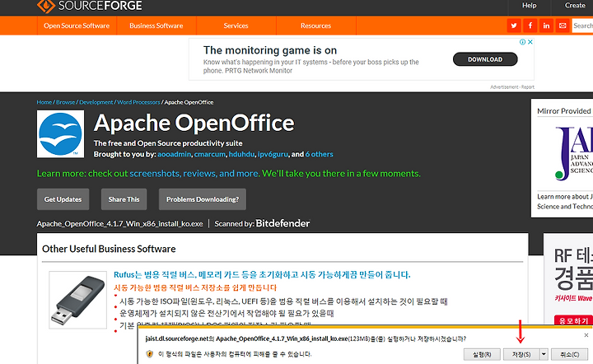Close the PRTG advertisement
Screen dimensions: 593x364
530,42
